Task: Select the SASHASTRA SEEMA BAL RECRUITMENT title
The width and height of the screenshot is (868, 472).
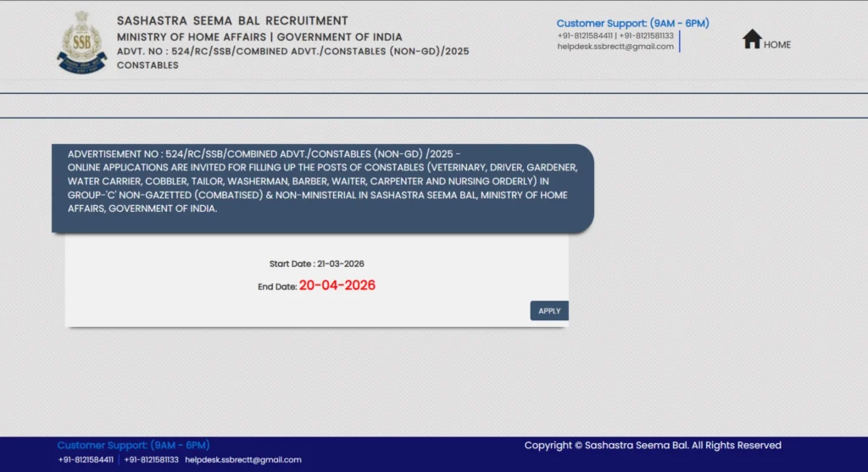Action: point(232,20)
